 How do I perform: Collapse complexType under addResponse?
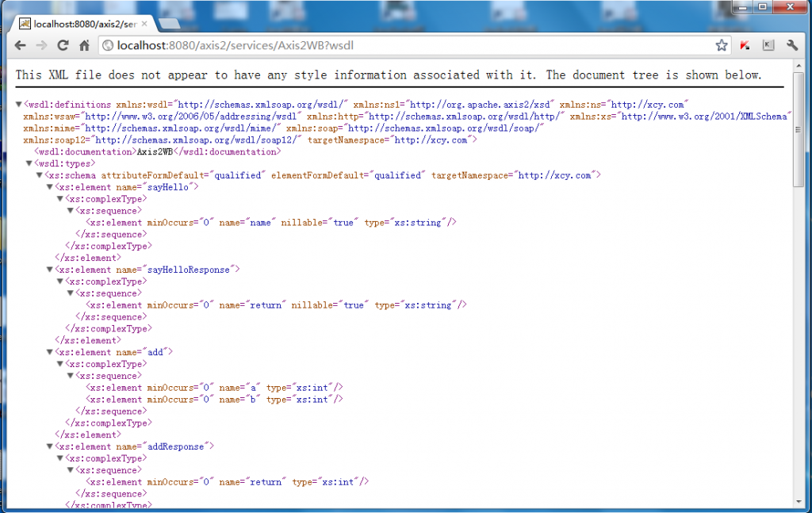[60, 458]
